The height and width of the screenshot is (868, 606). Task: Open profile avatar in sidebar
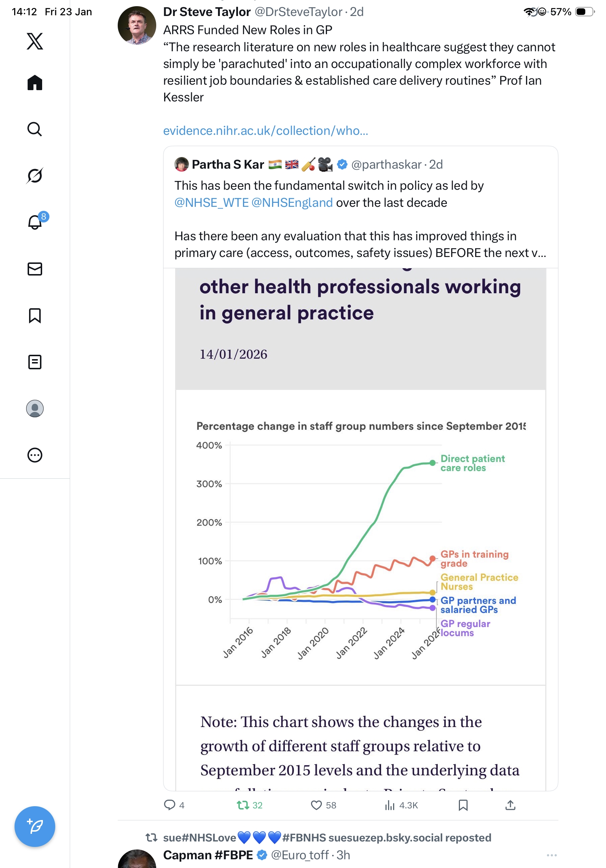[35, 408]
